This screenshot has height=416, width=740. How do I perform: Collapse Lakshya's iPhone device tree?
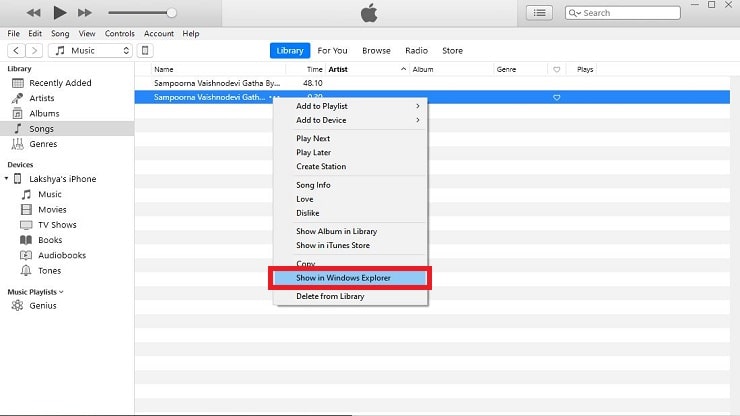[x=6, y=178]
